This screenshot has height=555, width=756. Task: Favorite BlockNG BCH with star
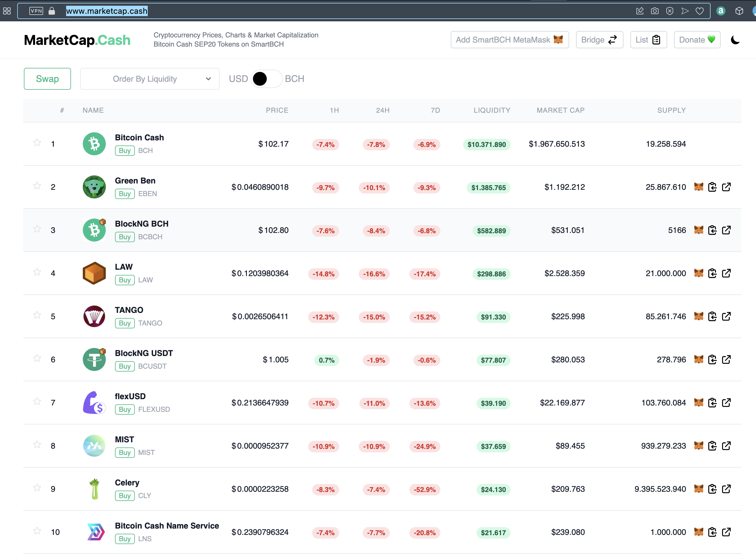pyautogui.click(x=37, y=229)
